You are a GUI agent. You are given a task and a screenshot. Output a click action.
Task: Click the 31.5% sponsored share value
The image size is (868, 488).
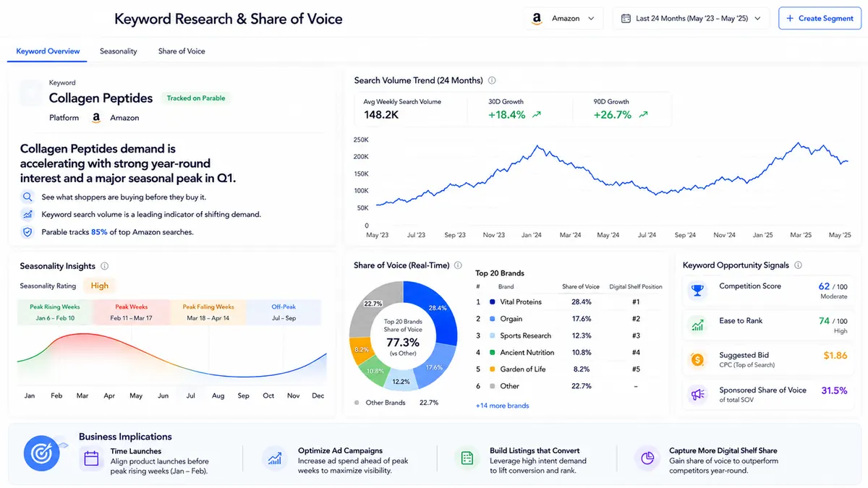834,390
